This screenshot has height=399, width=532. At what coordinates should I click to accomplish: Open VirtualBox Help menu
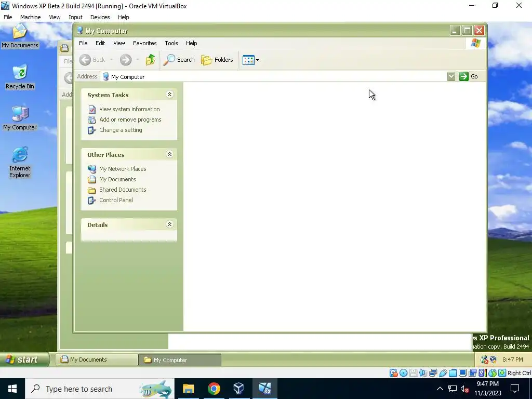[x=123, y=17]
